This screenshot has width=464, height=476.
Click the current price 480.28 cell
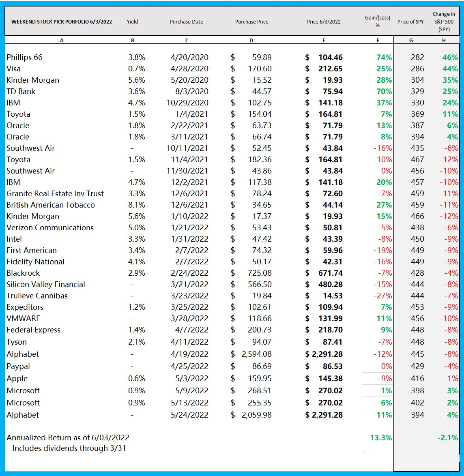point(331,285)
